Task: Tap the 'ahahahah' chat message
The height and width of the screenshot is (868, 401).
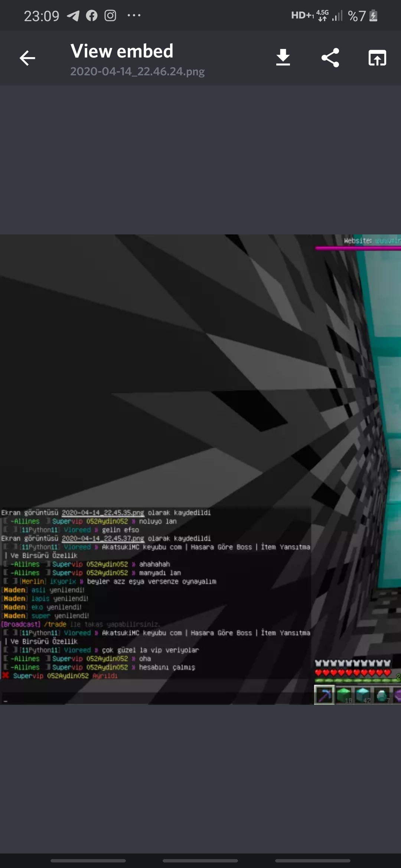Action: pyautogui.click(x=154, y=564)
